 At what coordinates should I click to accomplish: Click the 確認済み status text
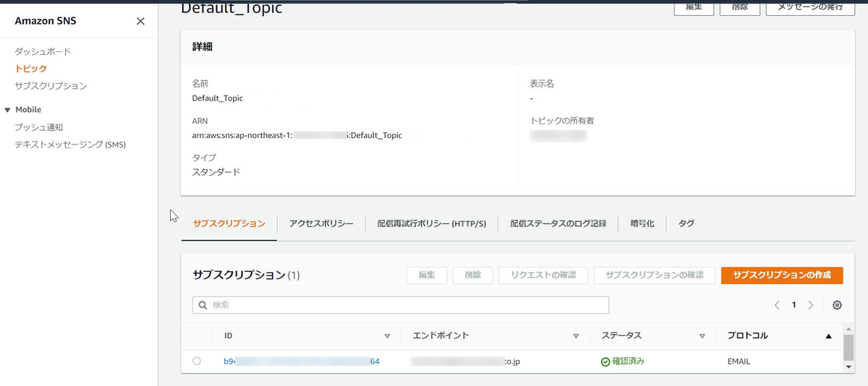point(628,361)
